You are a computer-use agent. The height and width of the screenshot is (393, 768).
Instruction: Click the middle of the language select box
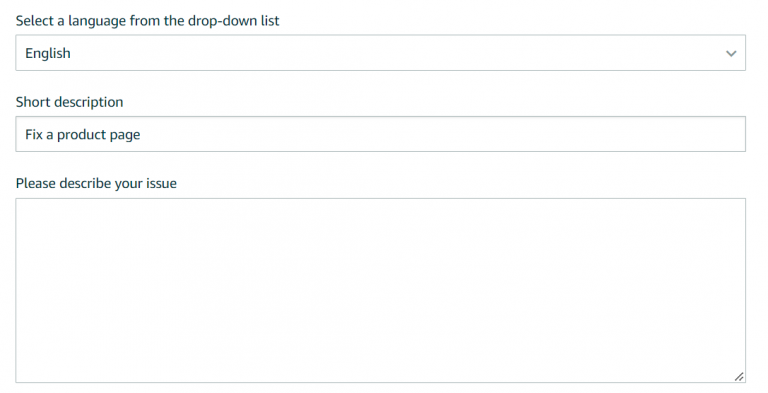(x=381, y=53)
